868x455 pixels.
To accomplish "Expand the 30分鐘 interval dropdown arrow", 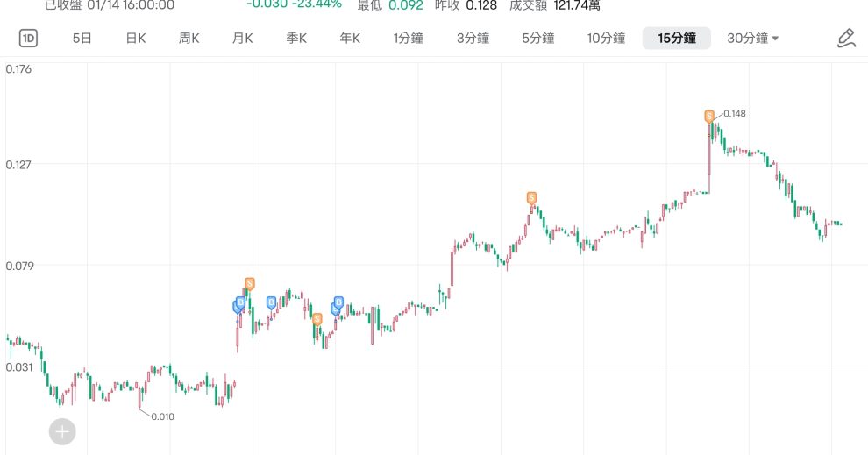I will (x=775, y=39).
